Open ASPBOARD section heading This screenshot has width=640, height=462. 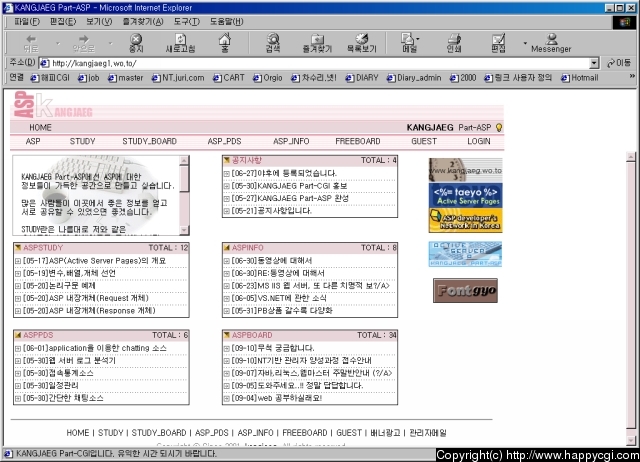click(x=252, y=335)
